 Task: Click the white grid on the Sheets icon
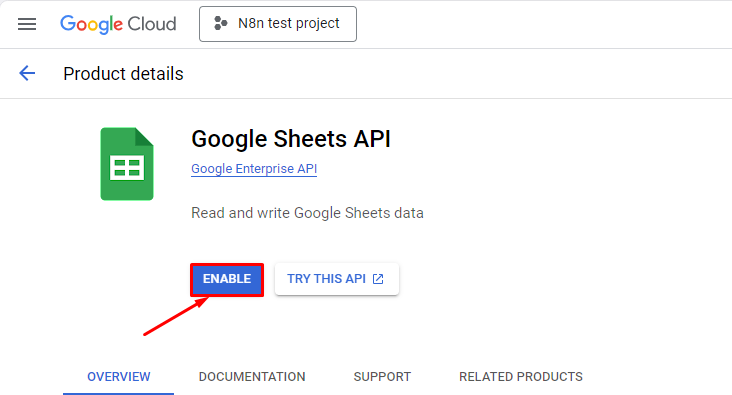click(127, 168)
